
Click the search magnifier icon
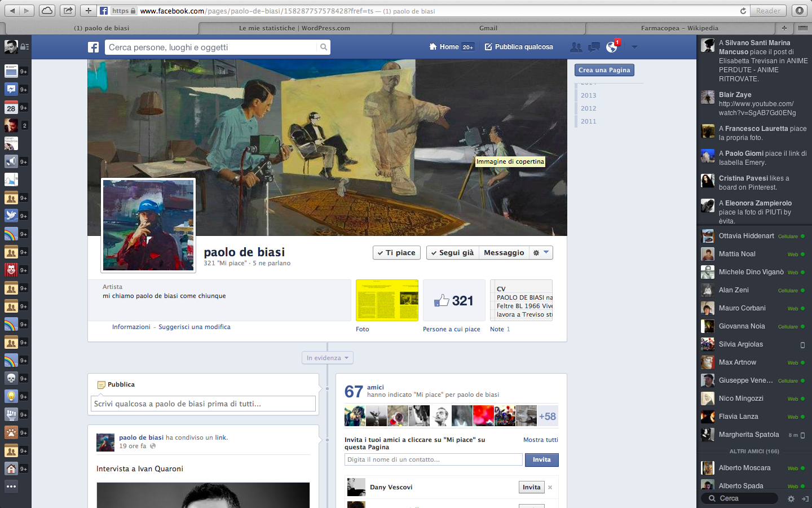[324, 47]
